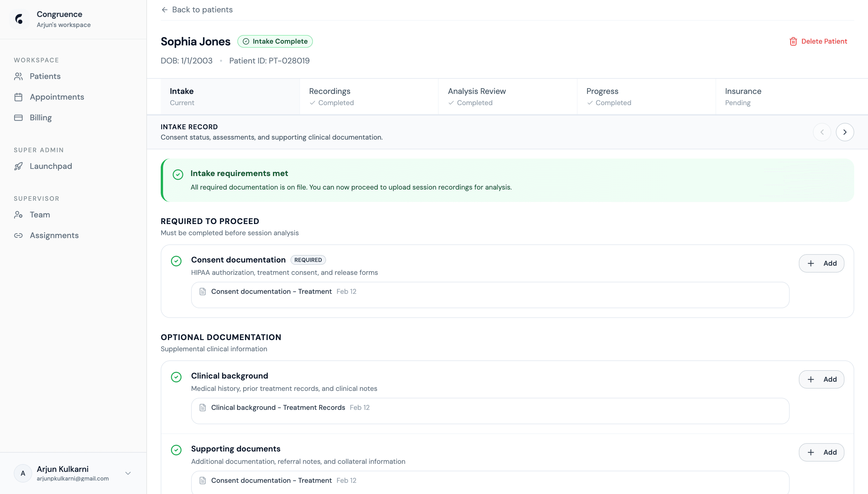The height and width of the screenshot is (494, 868).
Task: Click the Delete Patient trash button
Action: pyautogui.click(x=818, y=41)
